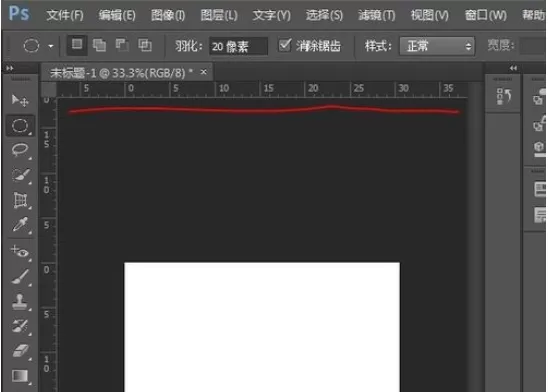Open tool preset picker ellipse icon
This screenshot has width=548, height=392.
31,46
